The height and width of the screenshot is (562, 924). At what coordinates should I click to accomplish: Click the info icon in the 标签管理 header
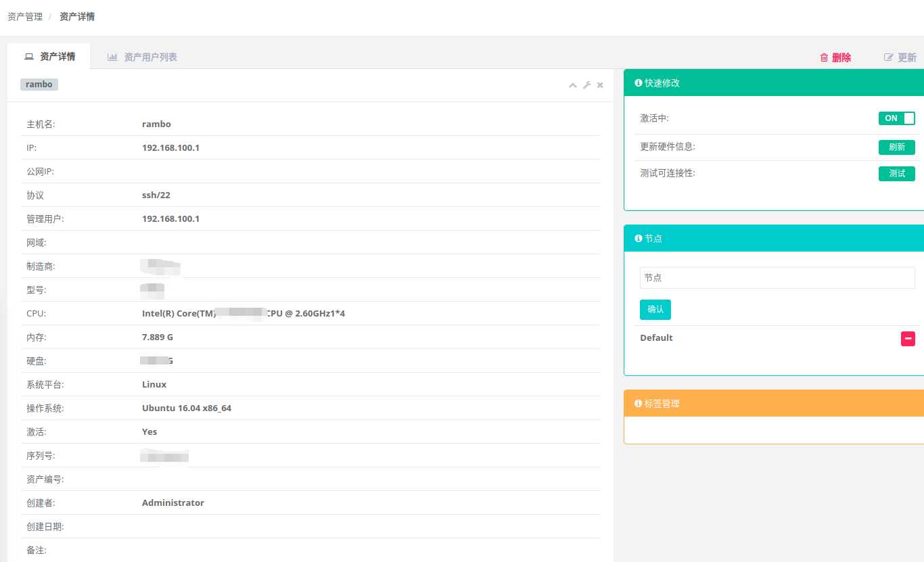click(x=638, y=403)
